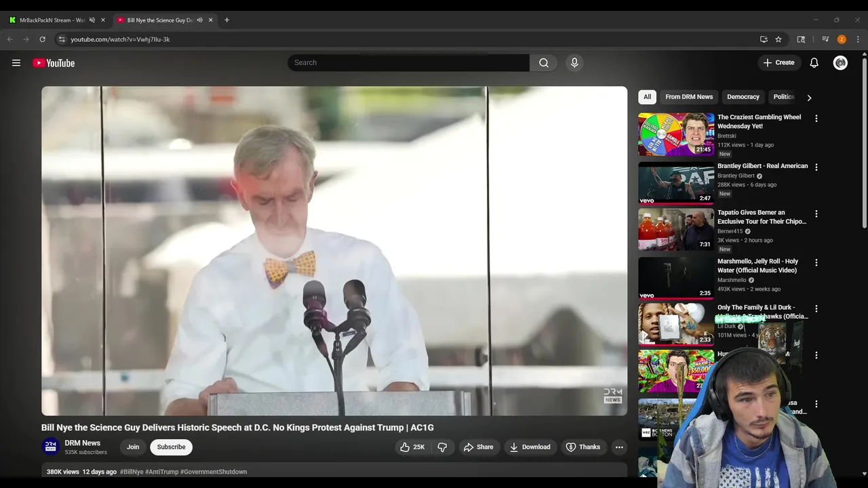Like the video (25K thumbs up)
This screenshot has height=488, width=868.
tap(412, 447)
